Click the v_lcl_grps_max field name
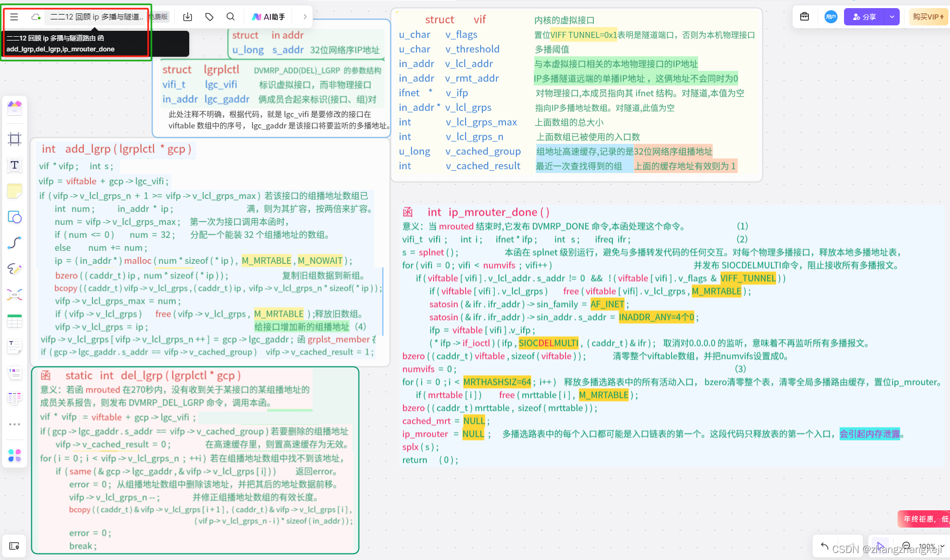This screenshot has width=950, height=560. pyautogui.click(x=481, y=122)
